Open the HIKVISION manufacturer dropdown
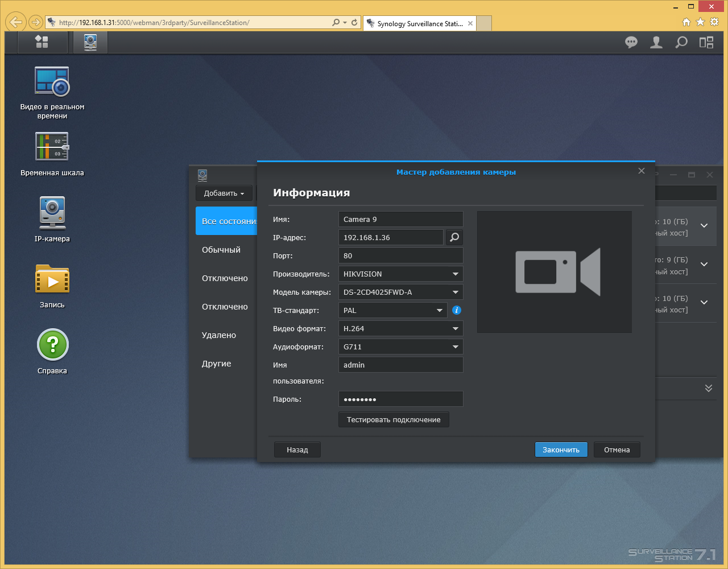The height and width of the screenshot is (569, 728). pyautogui.click(x=400, y=274)
